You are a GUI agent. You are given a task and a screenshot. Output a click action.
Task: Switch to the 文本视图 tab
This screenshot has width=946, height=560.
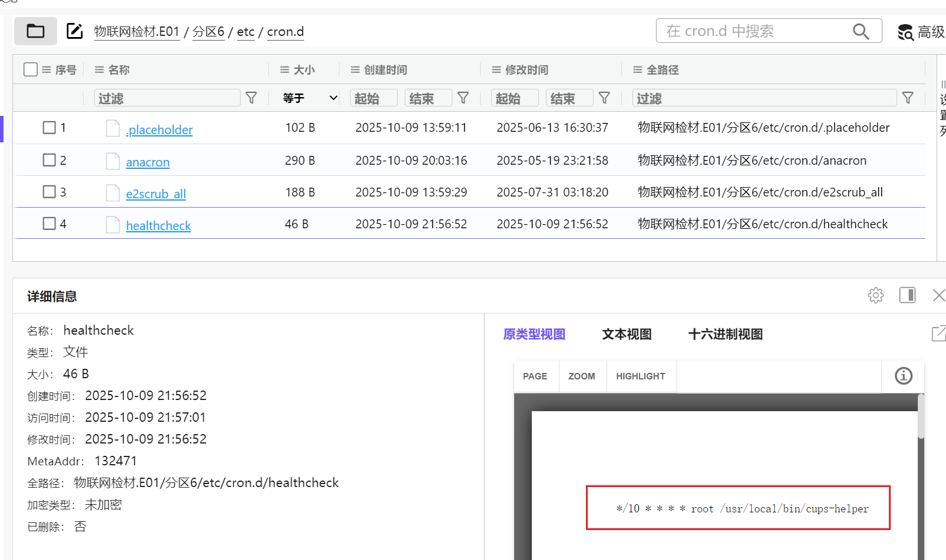(x=627, y=334)
